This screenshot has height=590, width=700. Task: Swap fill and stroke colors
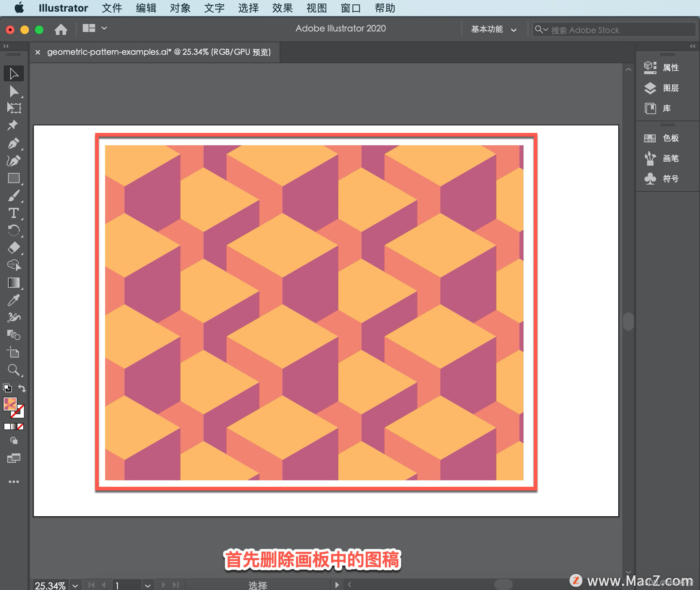click(22, 389)
